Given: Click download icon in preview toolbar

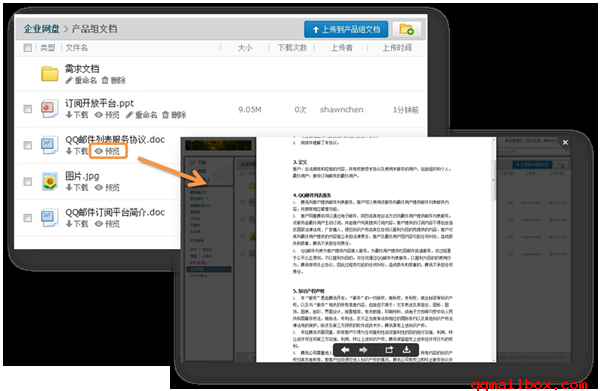Looking at the screenshot, I should pos(407,350).
